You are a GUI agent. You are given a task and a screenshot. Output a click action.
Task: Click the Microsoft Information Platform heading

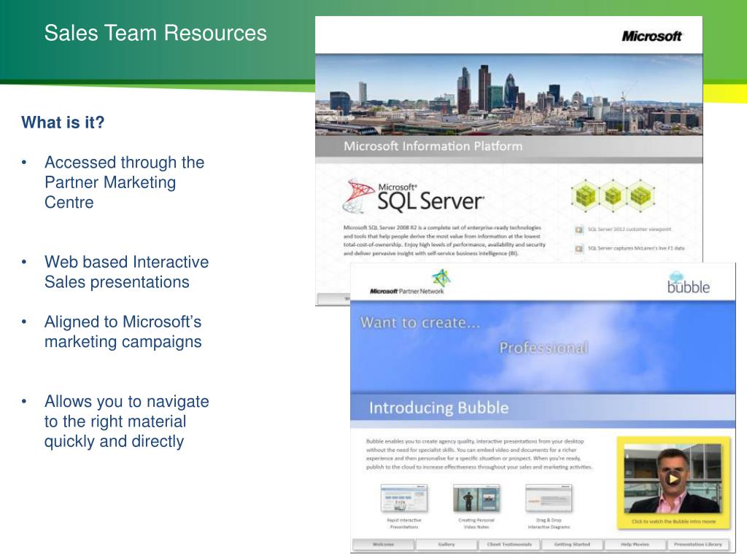(433, 146)
